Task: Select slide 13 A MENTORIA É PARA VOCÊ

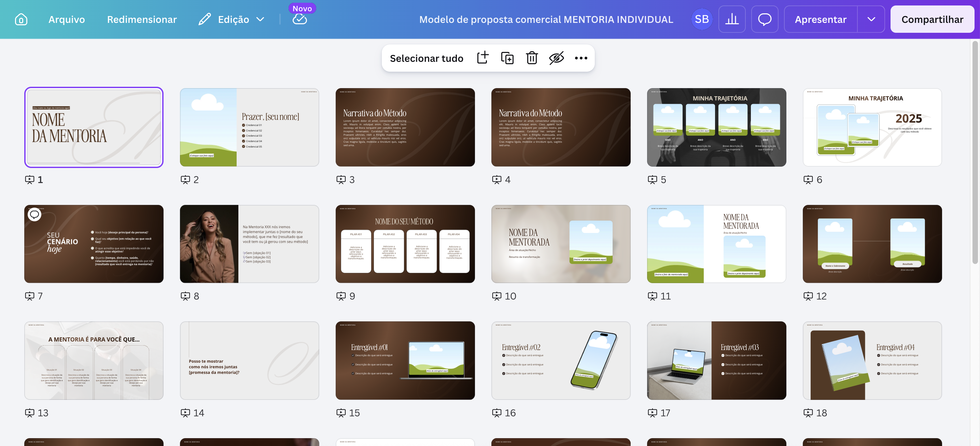Action: point(94,360)
